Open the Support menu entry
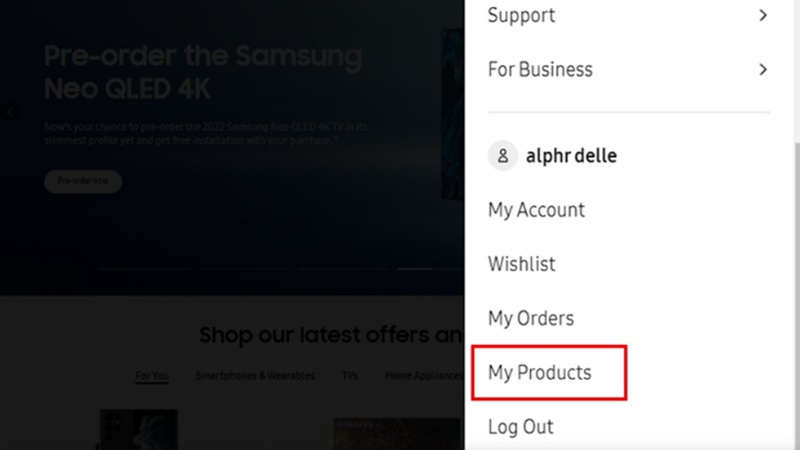The width and height of the screenshot is (800, 450). pos(521,16)
